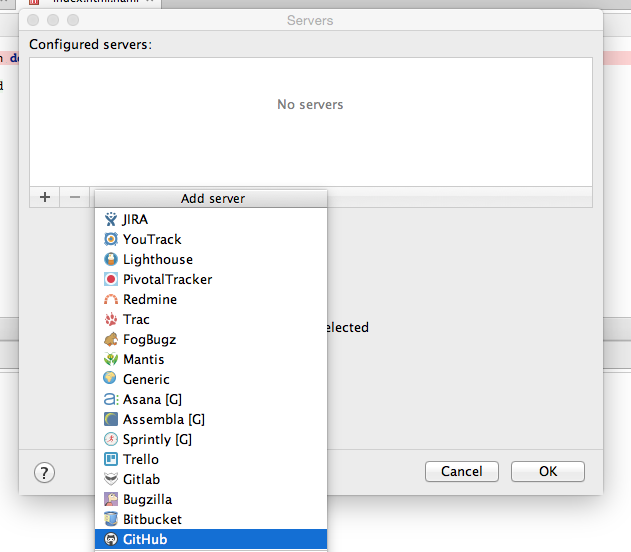Click the empty Configured servers list
Image resolution: width=631 pixels, height=552 pixels.
[311, 122]
